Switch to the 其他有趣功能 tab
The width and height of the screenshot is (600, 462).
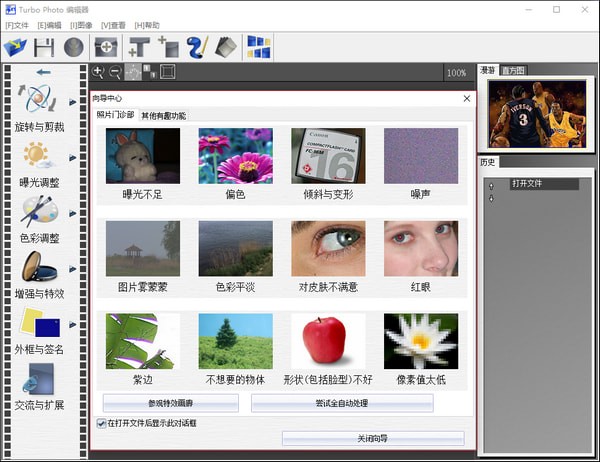tap(163, 115)
